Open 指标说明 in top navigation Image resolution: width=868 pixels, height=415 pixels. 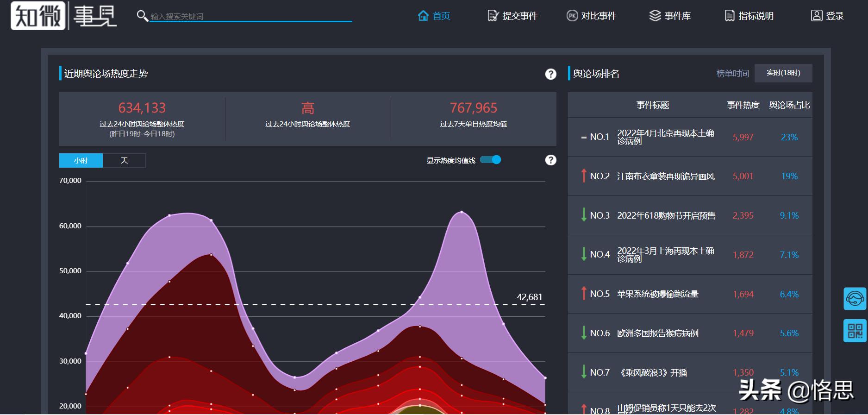tap(749, 16)
